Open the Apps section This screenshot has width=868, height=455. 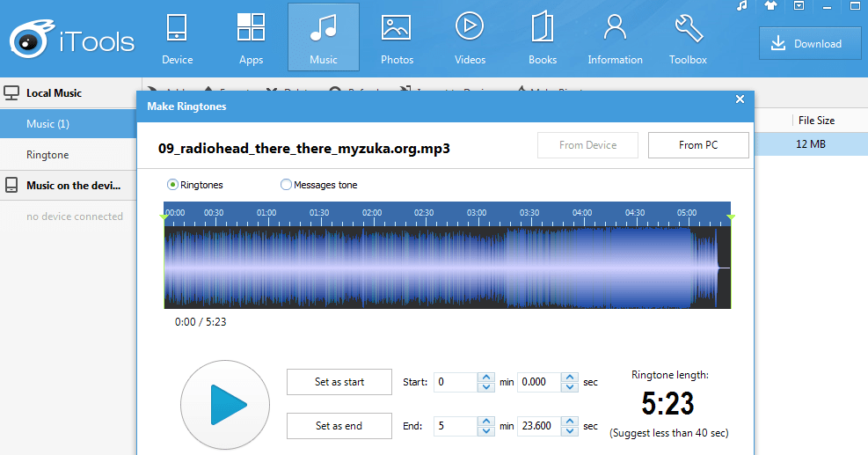point(251,38)
